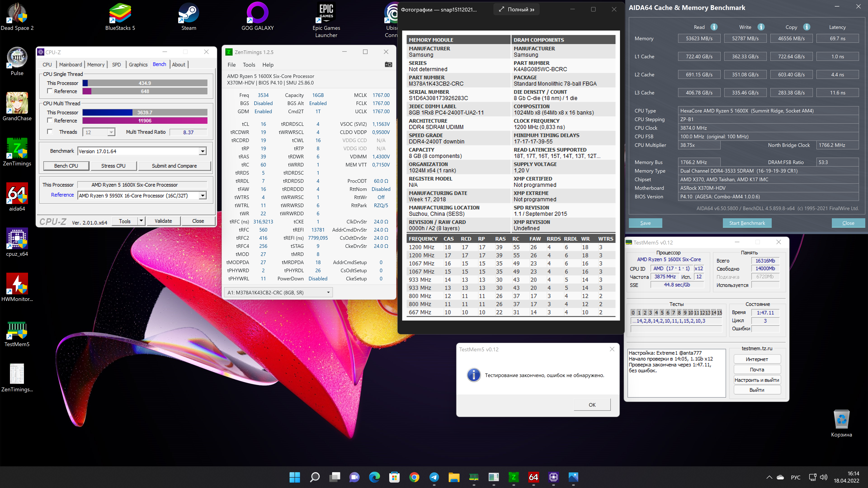This screenshot has height=488, width=868.
Task: Expand the ZenTimings memory module selector
Action: click(328, 292)
